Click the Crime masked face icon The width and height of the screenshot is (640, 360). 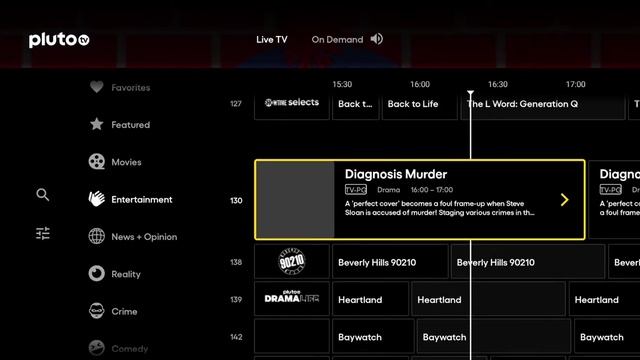pyautogui.click(x=97, y=311)
